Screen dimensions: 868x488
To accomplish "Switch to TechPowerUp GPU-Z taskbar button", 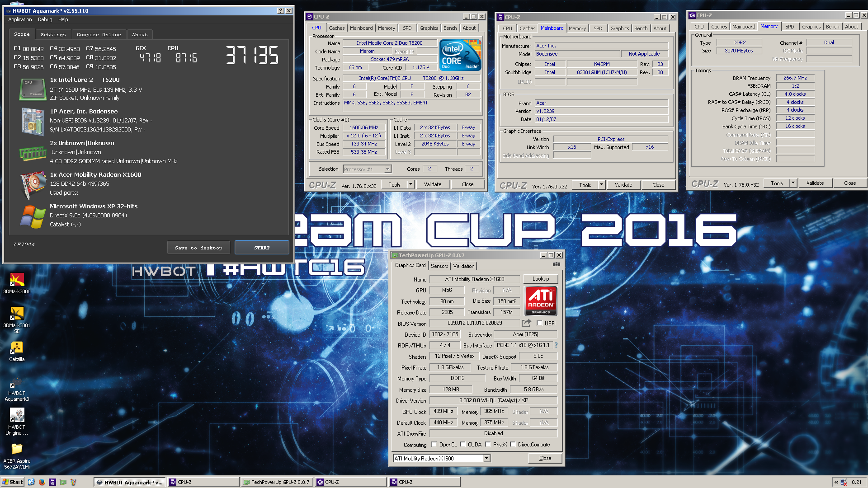I will 277,482.
